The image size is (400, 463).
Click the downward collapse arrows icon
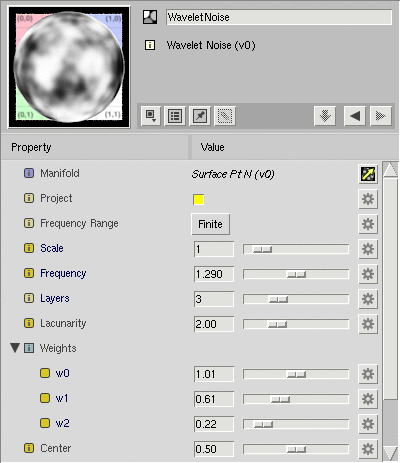click(325, 116)
